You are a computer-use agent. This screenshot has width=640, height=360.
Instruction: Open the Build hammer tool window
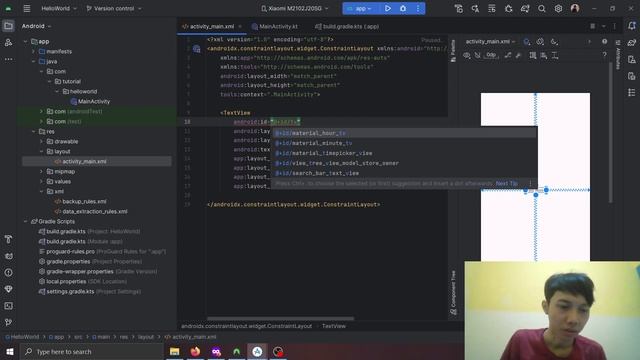[x=8, y=239]
